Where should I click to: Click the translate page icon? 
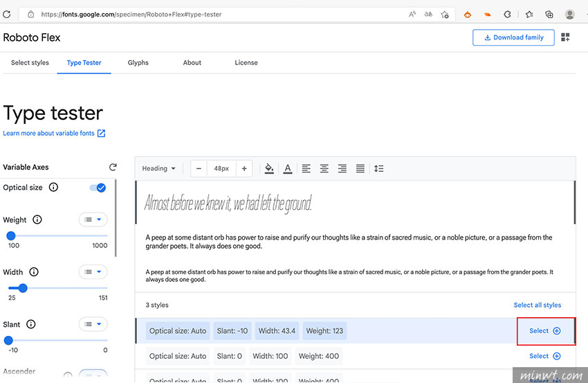(x=428, y=15)
